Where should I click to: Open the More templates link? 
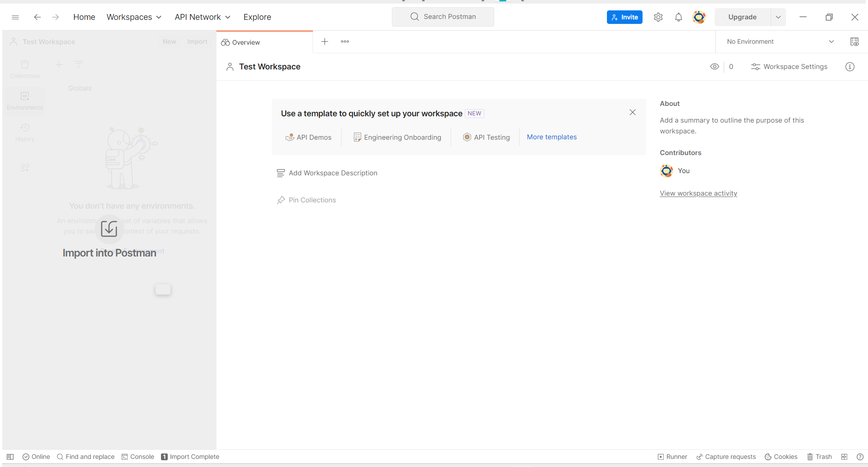point(551,137)
